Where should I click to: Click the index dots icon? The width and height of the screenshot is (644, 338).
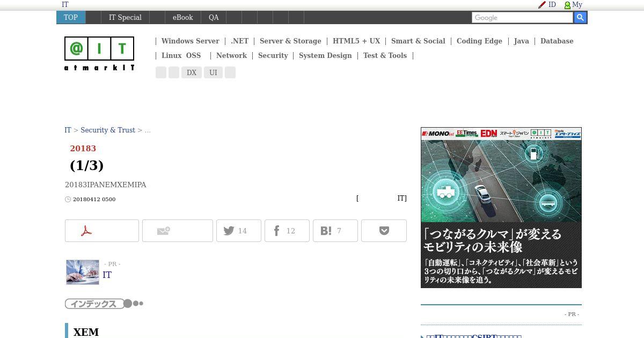[x=134, y=304]
